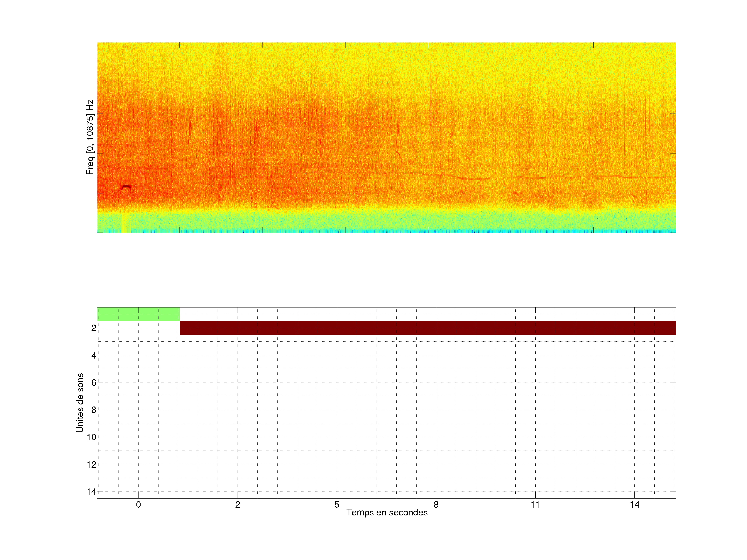Click yellow vertical stripe in low-frequency band
The image size is (747, 560).
[126, 223]
